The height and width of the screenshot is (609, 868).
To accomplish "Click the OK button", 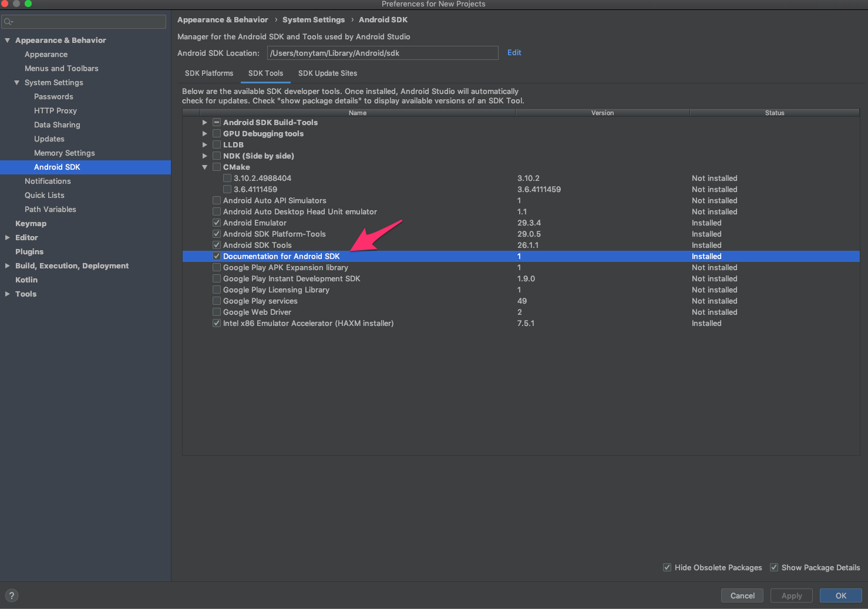I will point(841,595).
